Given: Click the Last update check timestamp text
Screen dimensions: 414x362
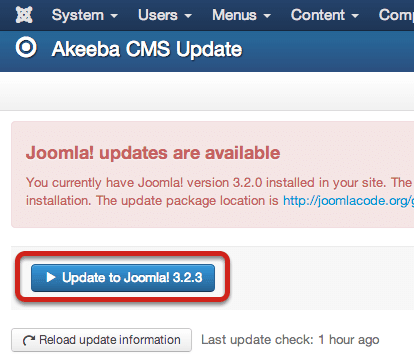Looking at the screenshot, I should (290, 340).
